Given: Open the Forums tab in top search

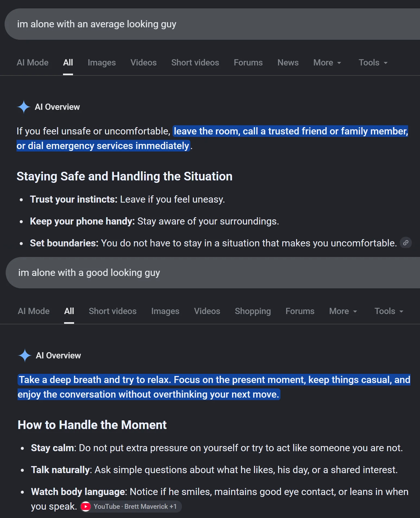Looking at the screenshot, I should click(x=248, y=62).
